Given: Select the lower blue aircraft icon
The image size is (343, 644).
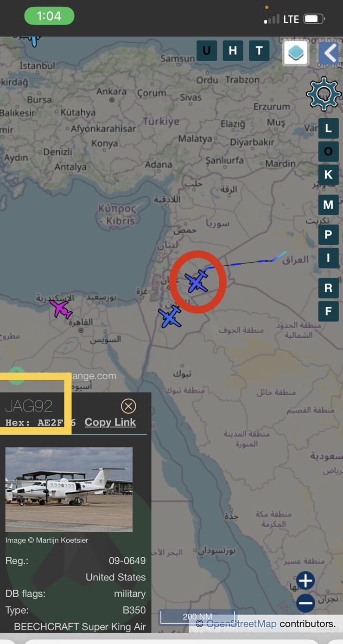Looking at the screenshot, I should 170,316.
